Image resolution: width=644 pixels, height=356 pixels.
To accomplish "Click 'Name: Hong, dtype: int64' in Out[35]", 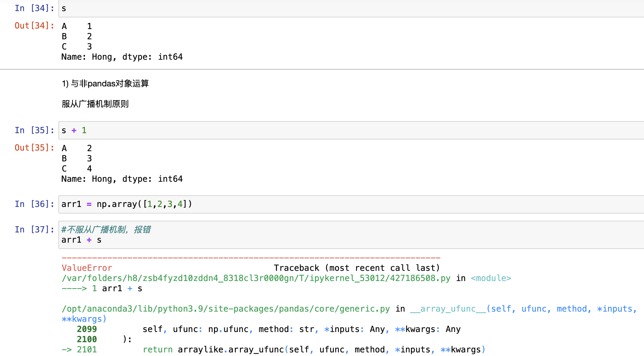I will pyautogui.click(x=122, y=179).
